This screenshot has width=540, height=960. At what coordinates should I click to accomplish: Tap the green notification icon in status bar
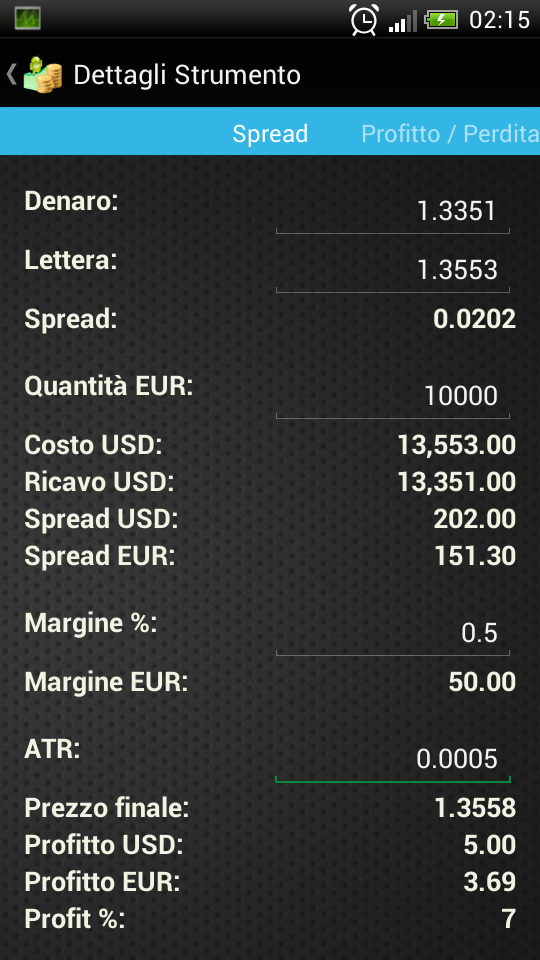coord(27,18)
